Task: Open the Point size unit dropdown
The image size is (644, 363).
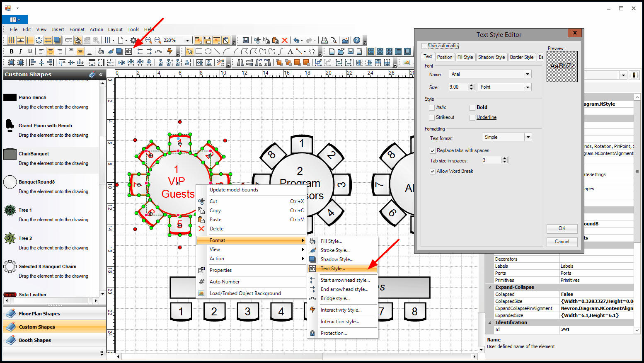Action: (528, 87)
